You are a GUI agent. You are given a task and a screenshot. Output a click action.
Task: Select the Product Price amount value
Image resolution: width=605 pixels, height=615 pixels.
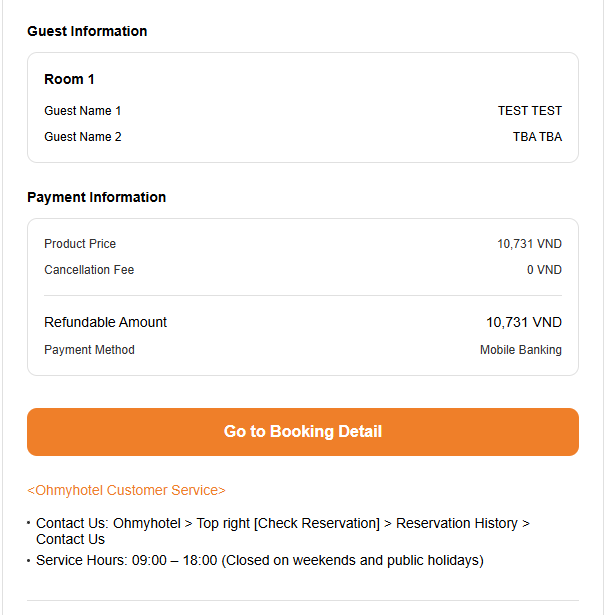[x=529, y=244]
